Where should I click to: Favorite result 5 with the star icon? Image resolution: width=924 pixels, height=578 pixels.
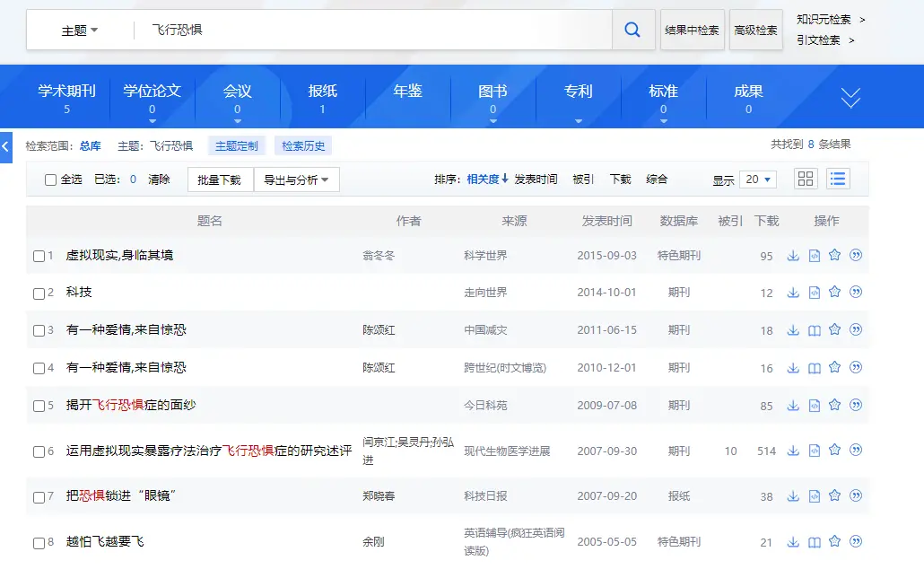(834, 405)
